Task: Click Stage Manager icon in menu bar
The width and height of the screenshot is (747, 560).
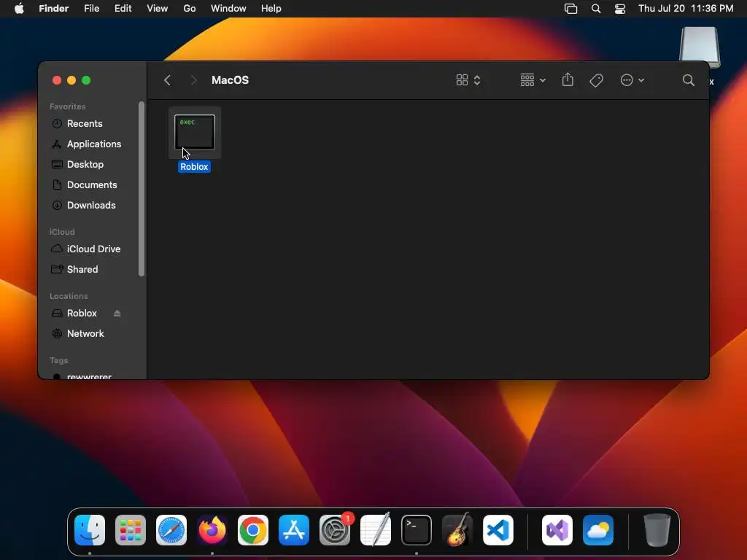Action: 570,9
